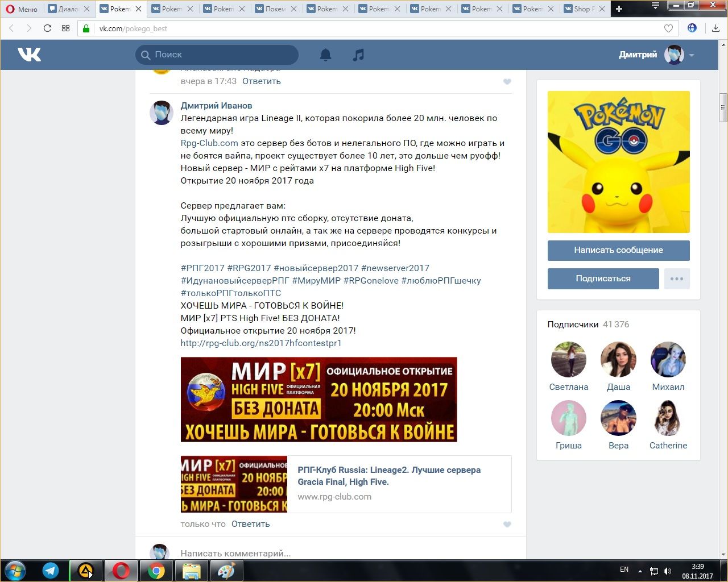Open a new tab with the plus button
728x582 pixels.
tap(619, 9)
